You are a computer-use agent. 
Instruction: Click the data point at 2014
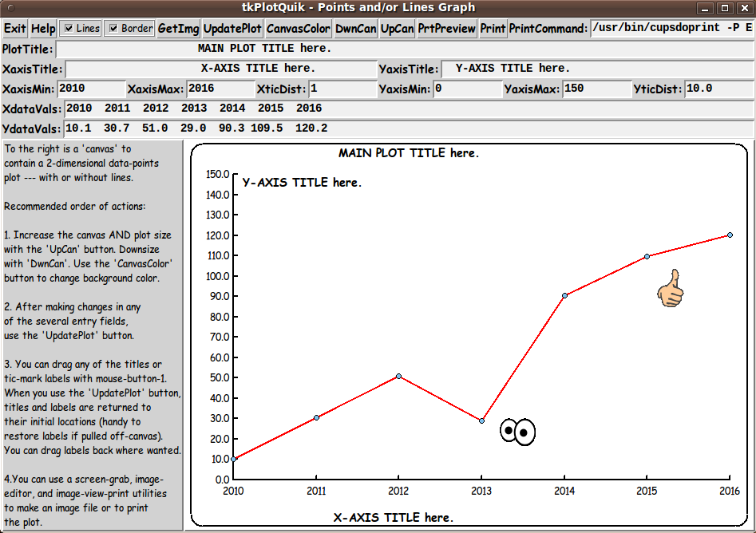tap(564, 295)
